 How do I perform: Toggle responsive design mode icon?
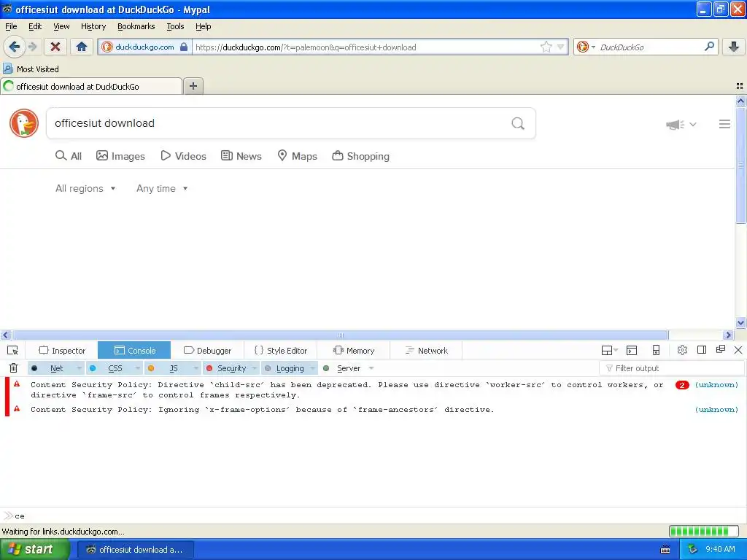pos(656,351)
